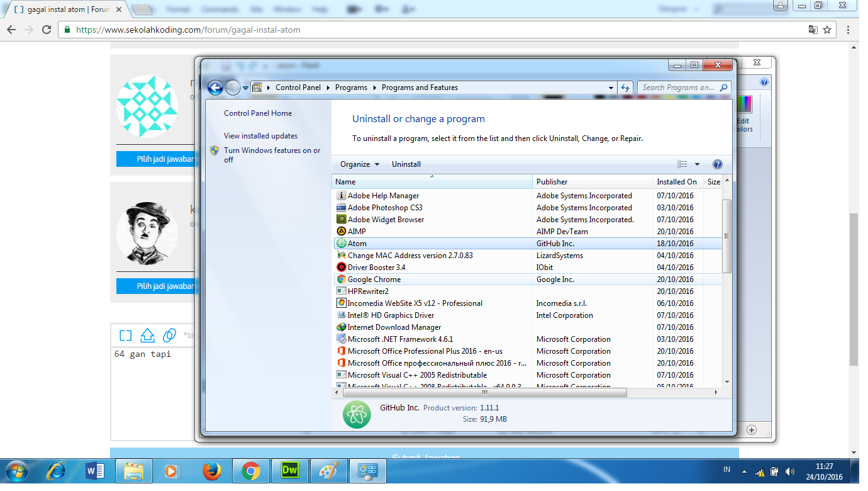This screenshot has width=868, height=491.
Task: Open View installed updates link
Action: [260, 136]
